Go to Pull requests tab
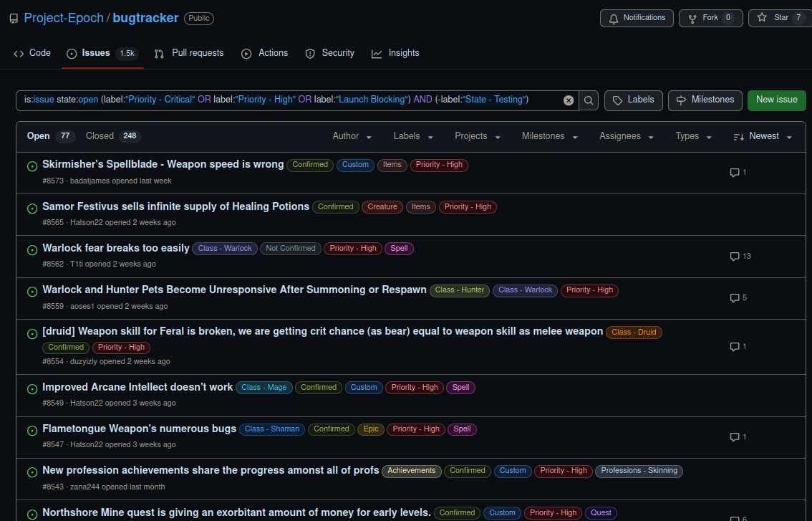 pyautogui.click(x=189, y=54)
